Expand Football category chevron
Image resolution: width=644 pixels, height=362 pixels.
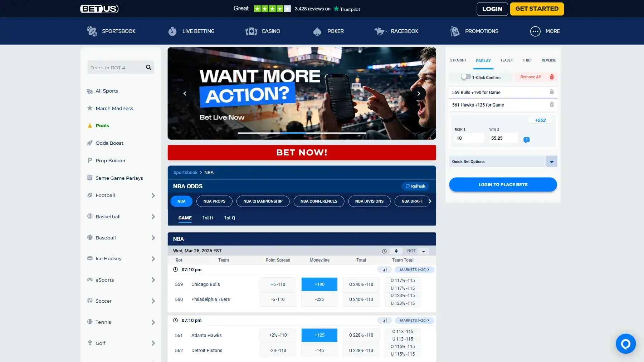pyautogui.click(x=153, y=195)
